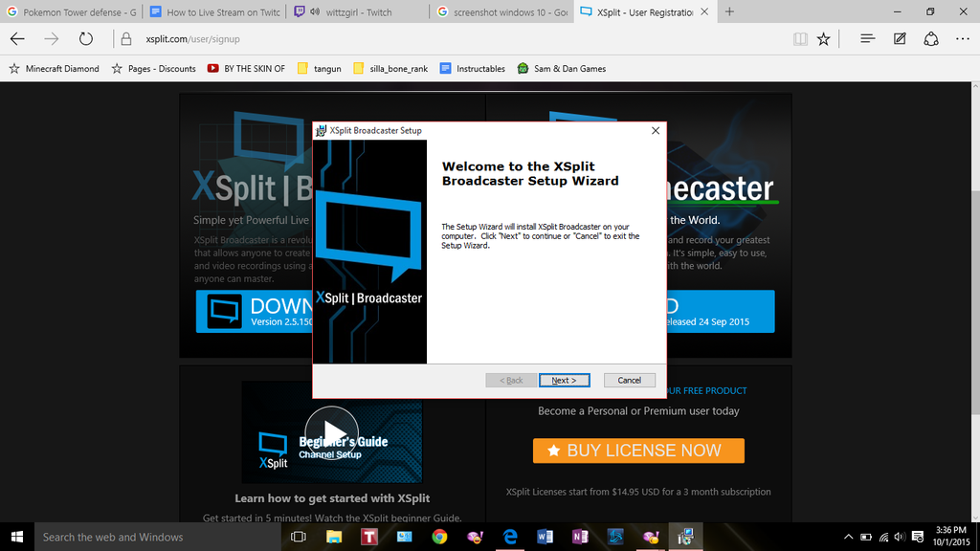Click Search the web and Windows box
This screenshot has width=980, height=551.
[x=158, y=537]
